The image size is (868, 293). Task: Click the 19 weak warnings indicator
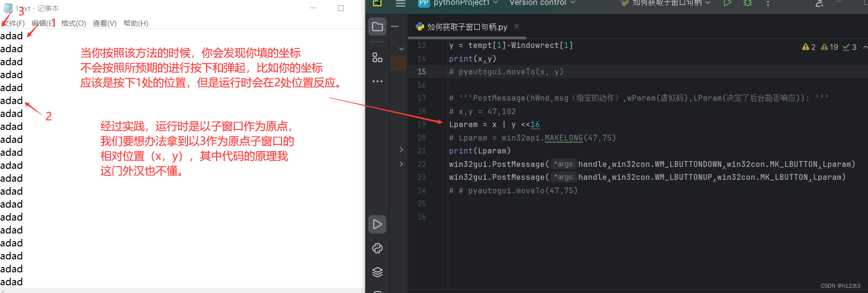pyautogui.click(x=830, y=47)
